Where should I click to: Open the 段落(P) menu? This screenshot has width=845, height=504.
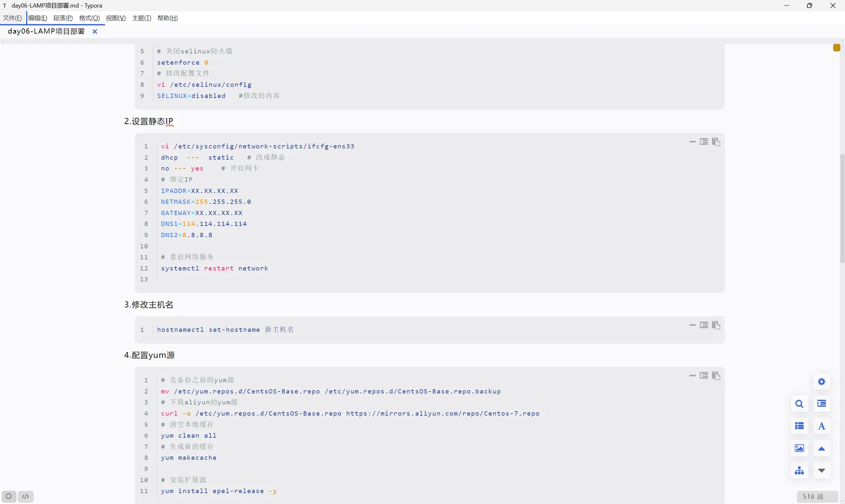pyautogui.click(x=63, y=18)
